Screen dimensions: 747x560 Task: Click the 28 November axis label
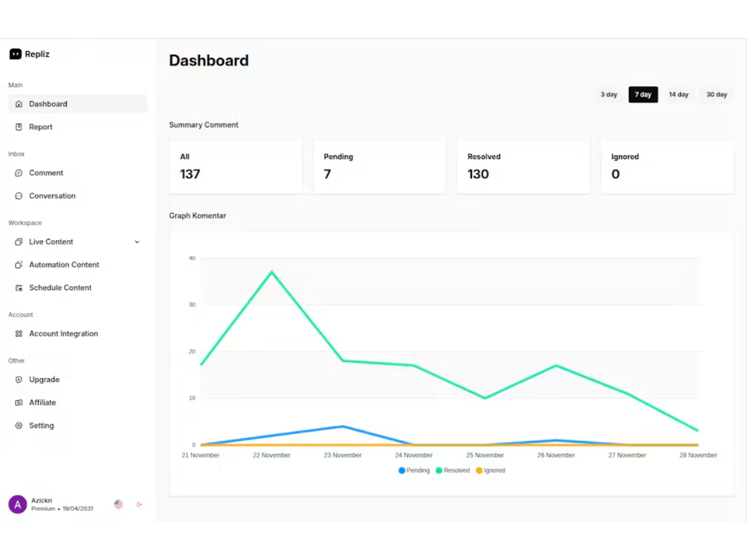(x=698, y=455)
